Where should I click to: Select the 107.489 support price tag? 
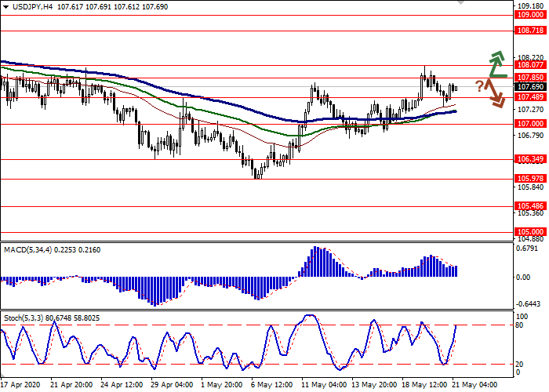pos(529,96)
